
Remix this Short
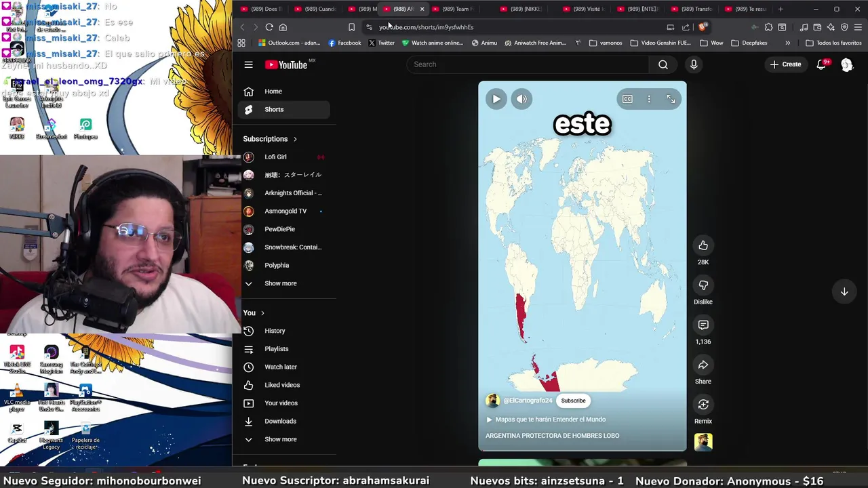tap(703, 405)
